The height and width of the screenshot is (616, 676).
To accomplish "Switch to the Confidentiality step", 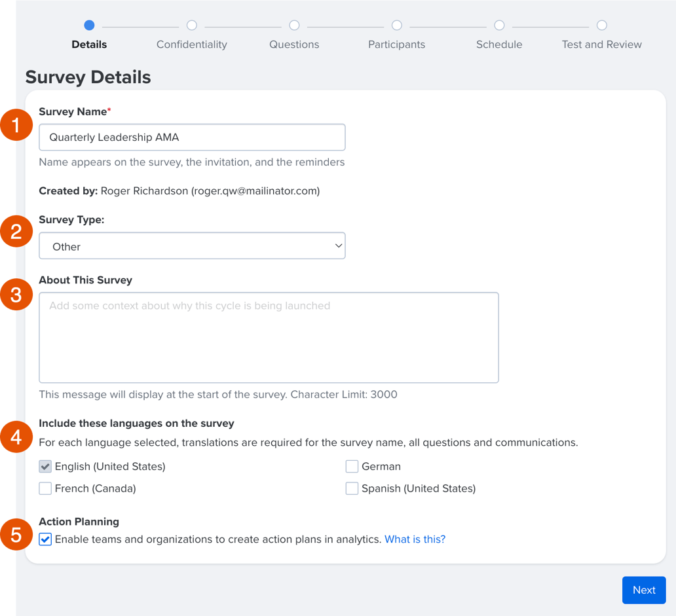I will tap(191, 26).
